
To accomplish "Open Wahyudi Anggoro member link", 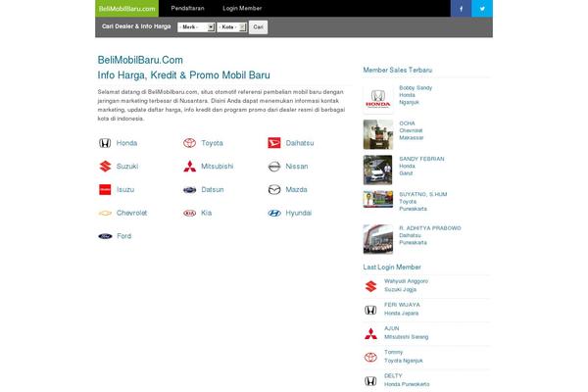I will [406, 281].
